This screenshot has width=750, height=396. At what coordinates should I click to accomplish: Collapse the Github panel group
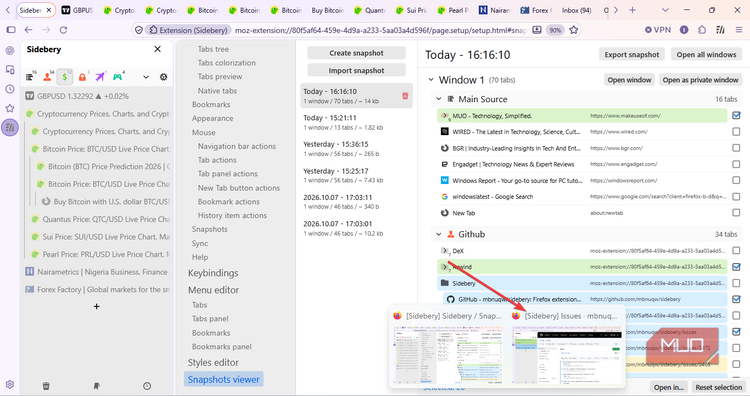[x=439, y=234]
